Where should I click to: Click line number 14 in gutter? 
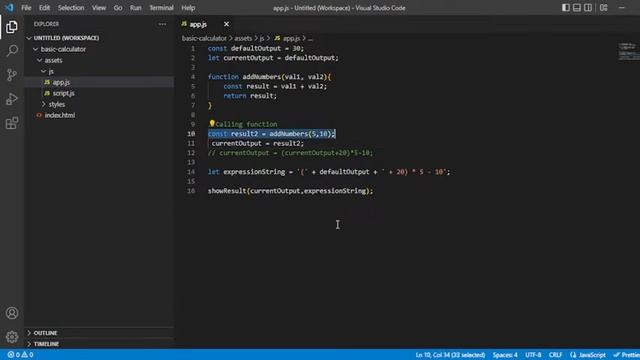pos(191,172)
